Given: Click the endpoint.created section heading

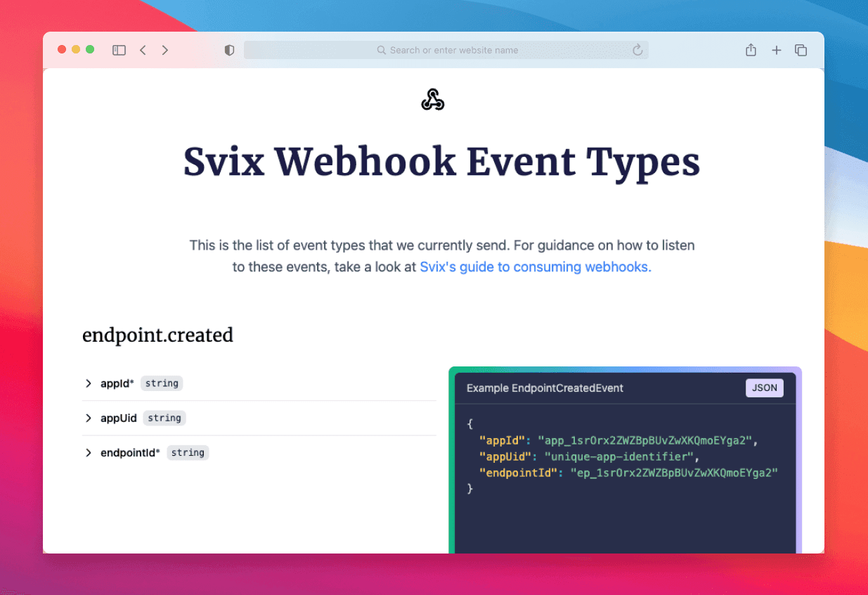Looking at the screenshot, I should point(157,335).
